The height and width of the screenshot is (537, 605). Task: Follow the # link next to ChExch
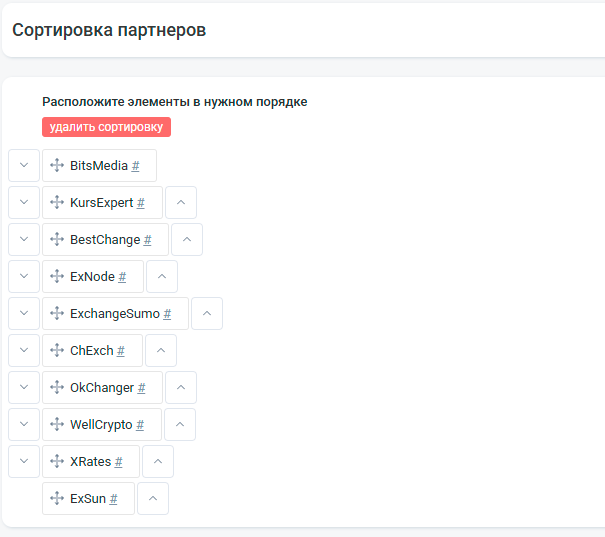121,351
